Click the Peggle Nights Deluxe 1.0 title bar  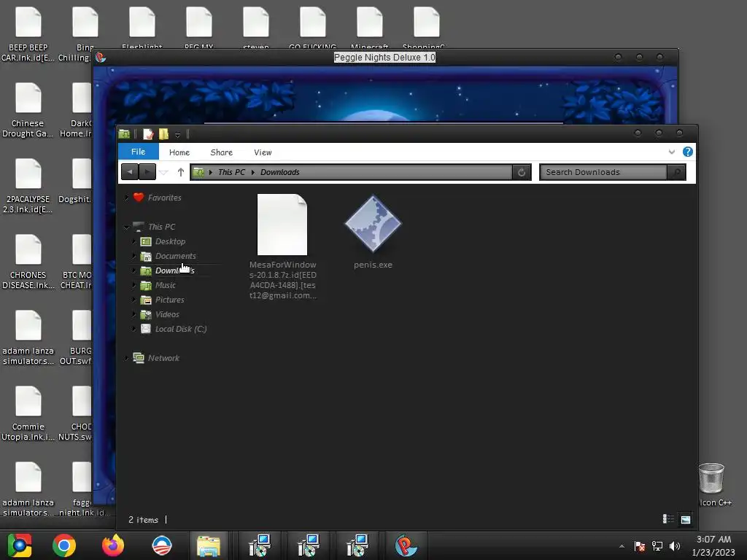(384, 58)
